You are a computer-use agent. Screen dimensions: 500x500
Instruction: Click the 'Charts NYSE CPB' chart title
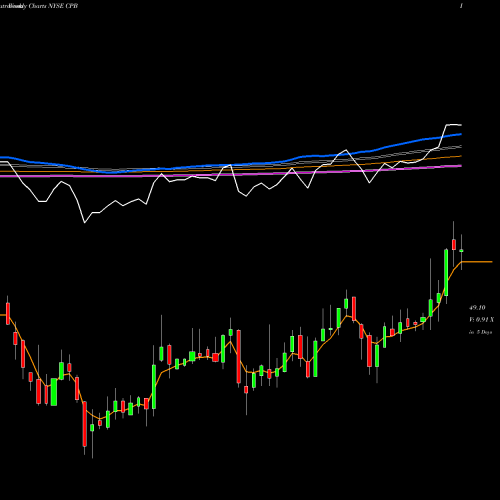tap(53, 6)
